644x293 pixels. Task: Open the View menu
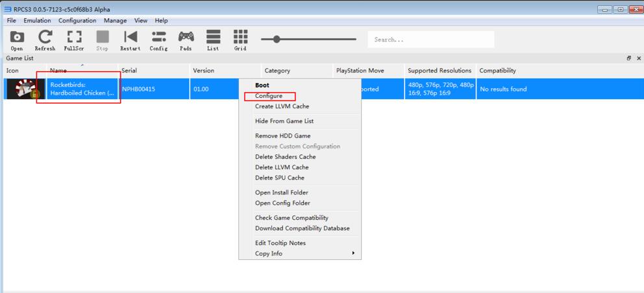point(141,21)
